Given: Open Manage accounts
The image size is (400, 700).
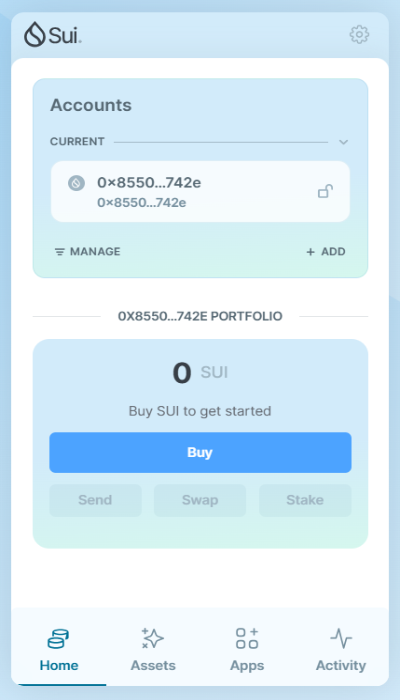Looking at the screenshot, I should tap(88, 252).
